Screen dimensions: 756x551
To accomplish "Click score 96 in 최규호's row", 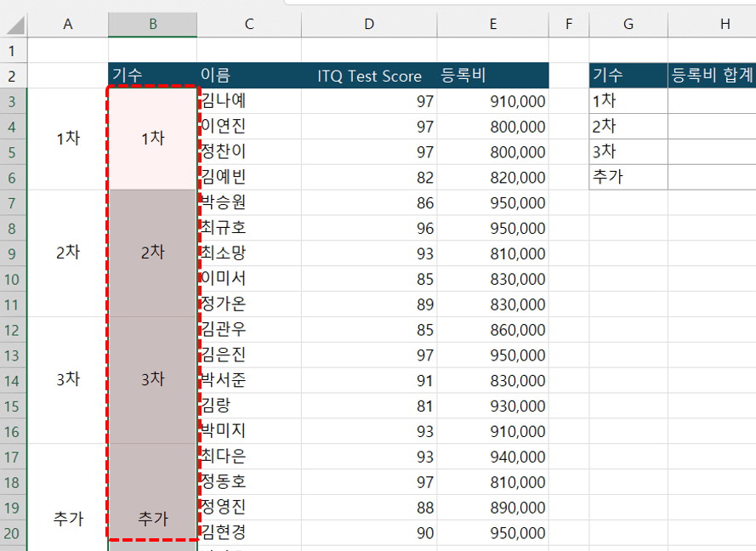I will click(369, 228).
